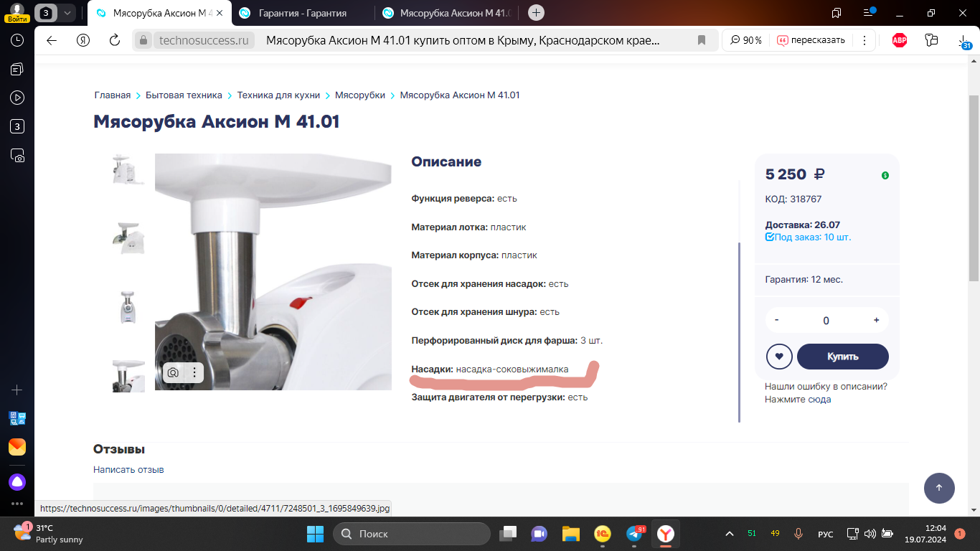
Task: Open downloads icon with 31 badge
Action: pos(963,41)
